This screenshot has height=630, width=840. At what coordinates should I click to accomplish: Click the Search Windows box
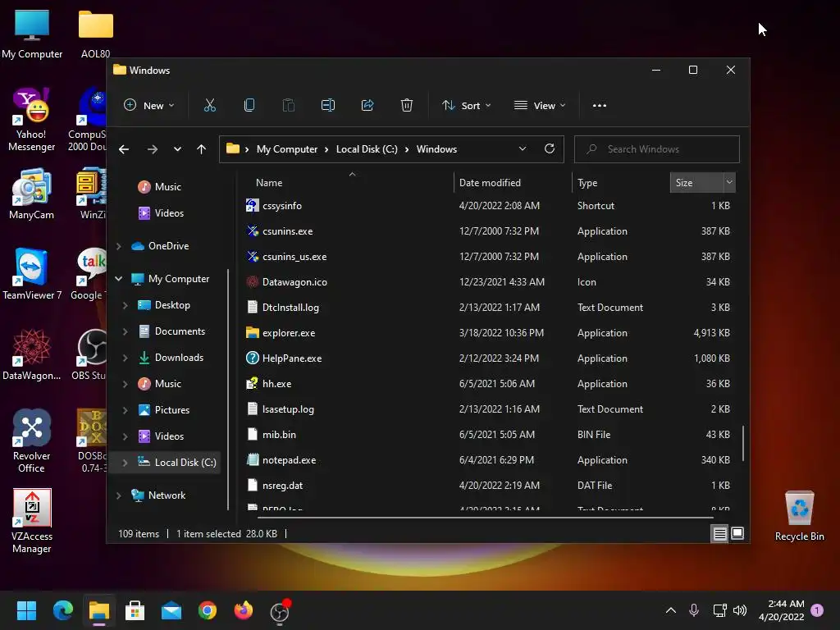click(x=657, y=149)
